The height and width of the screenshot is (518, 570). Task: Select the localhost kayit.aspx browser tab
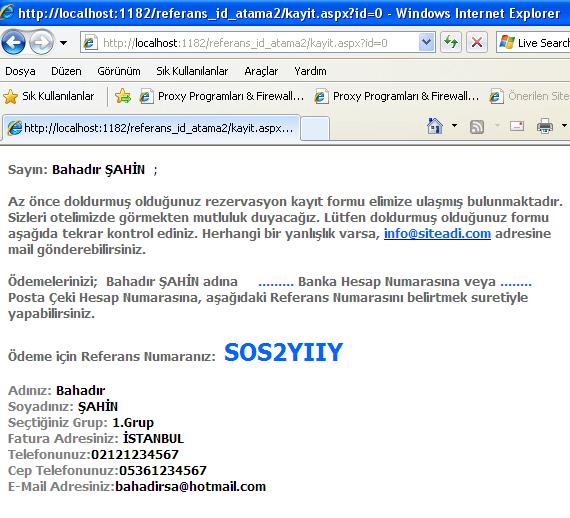(151, 128)
